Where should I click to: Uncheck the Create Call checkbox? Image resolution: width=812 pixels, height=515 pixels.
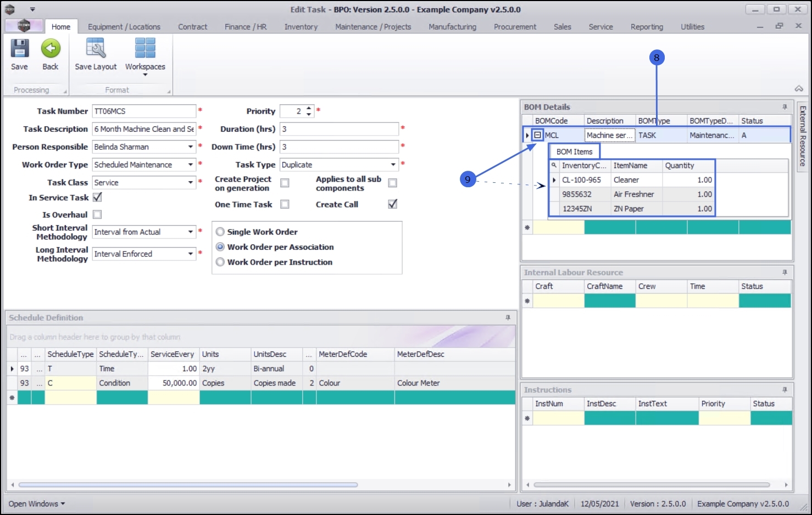tap(392, 204)
